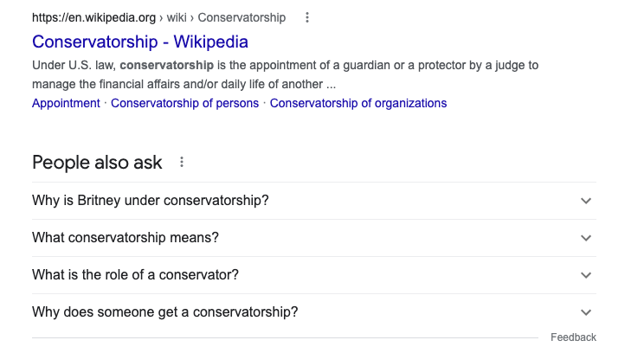Screen dimensions: 644x353
Task: Go to the Appointment sitelink
Action: (66, 103)
